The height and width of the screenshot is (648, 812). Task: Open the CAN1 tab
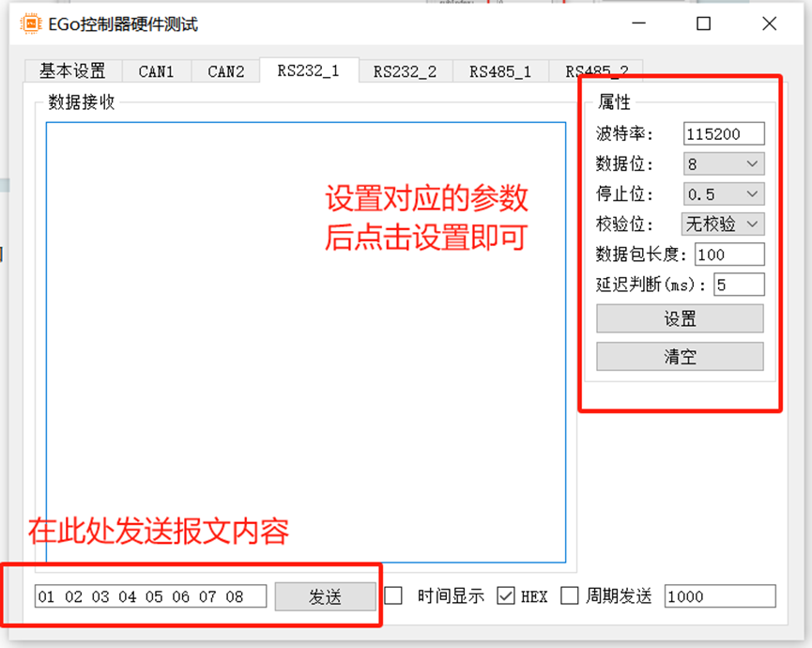(157, 71)
